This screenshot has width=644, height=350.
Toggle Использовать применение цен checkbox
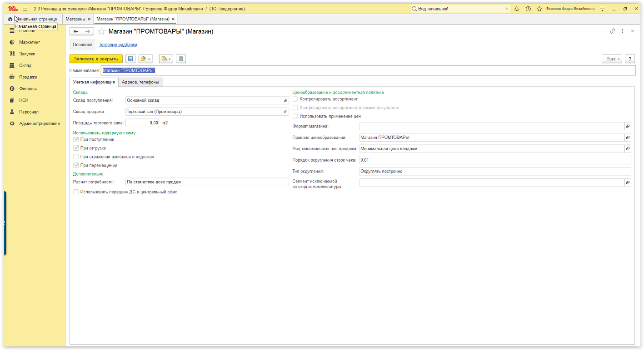295,116
